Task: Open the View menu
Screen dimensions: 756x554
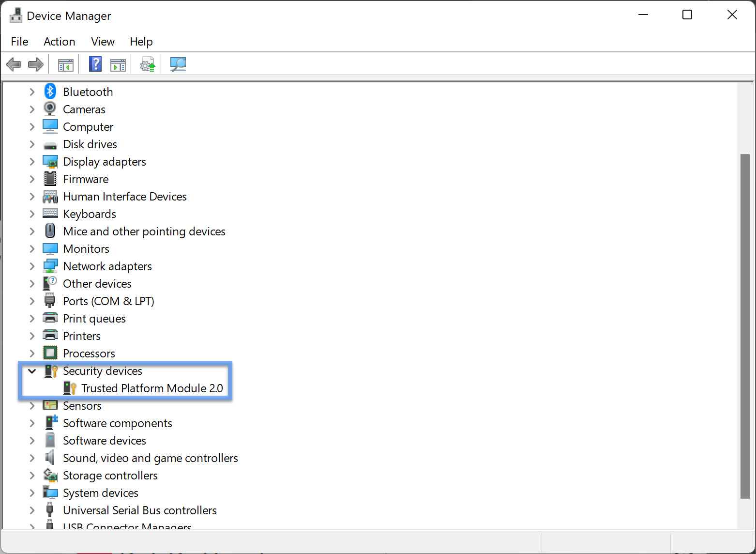Action: [102, 42]
